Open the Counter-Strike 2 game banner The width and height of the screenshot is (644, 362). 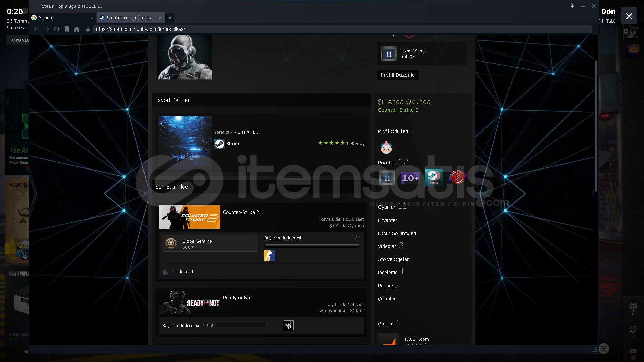pos(190,217)
